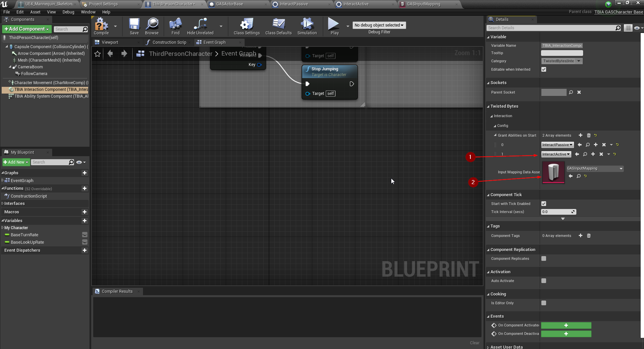
Task: Toggle BaseLookUpRate variable visibility
Action: (85, 242)
